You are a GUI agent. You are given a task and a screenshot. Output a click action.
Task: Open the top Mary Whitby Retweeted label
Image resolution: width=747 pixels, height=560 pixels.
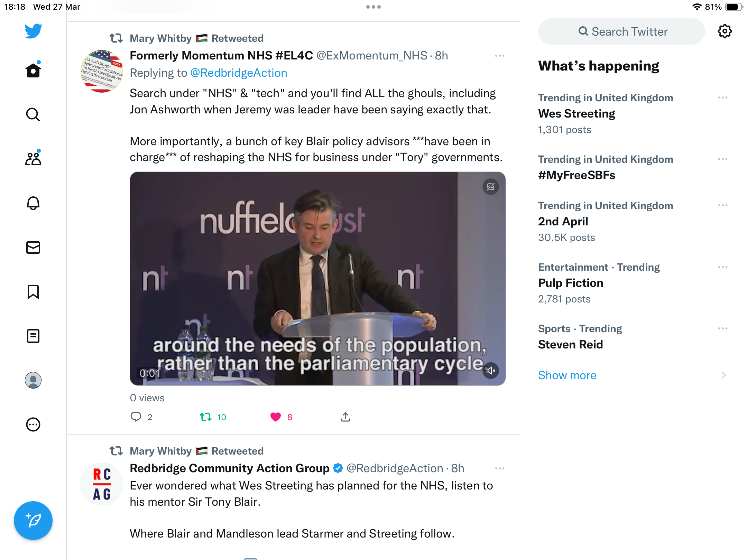pyautogui.click(x=196, y=38)
